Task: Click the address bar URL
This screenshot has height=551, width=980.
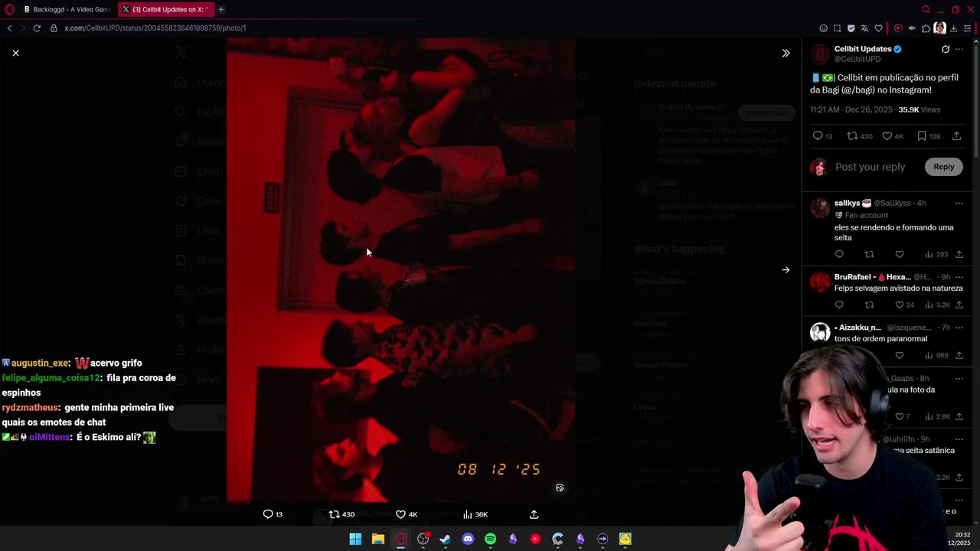Action: (155, 28)
